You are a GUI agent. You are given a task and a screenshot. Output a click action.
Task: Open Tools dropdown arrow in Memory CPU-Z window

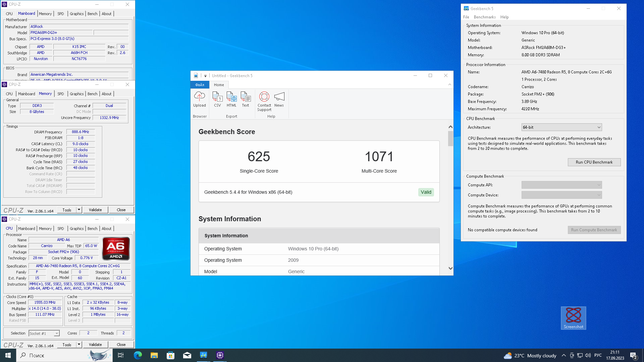point(79,210)
